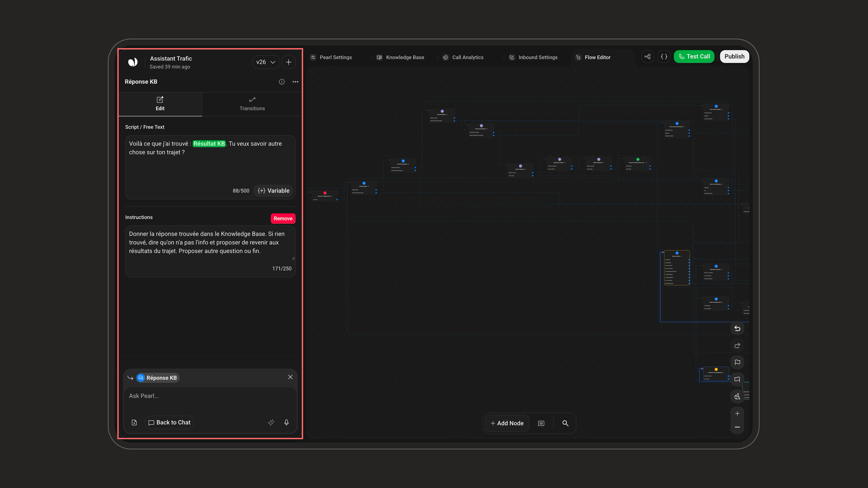Screen dimensions: 868x488
Task: Select the Erreur adresse destination node
Action: point(677,130)
